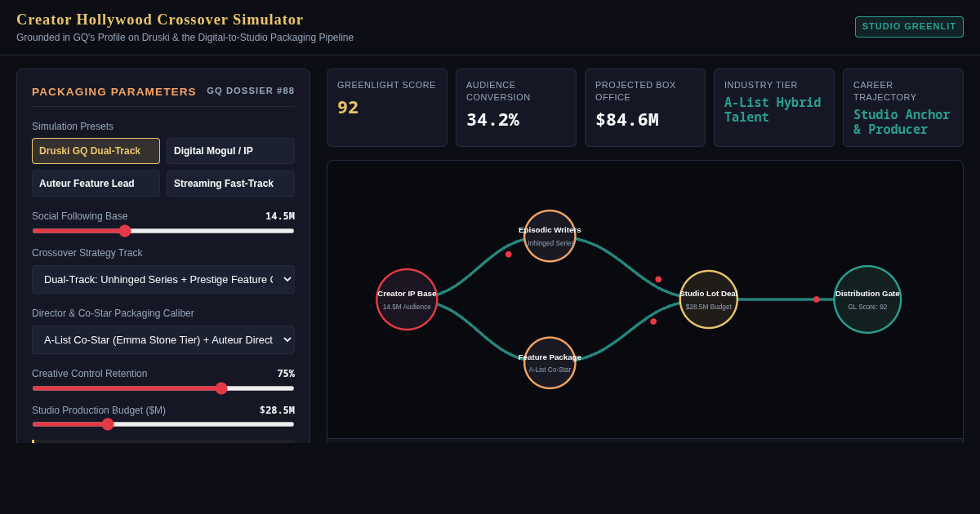Click the Projected Box Office card
This screenshot has height=514, width=980.
pyautogui.click(x=645, y=108)
